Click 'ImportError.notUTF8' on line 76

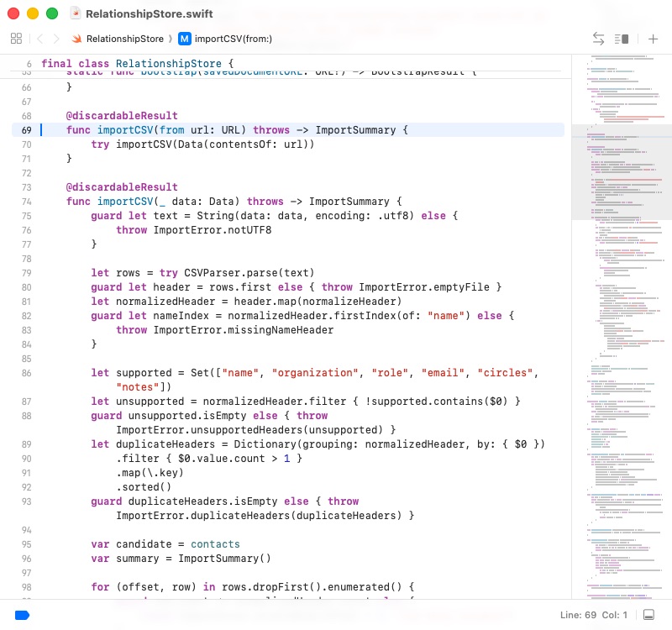(213, 230)
